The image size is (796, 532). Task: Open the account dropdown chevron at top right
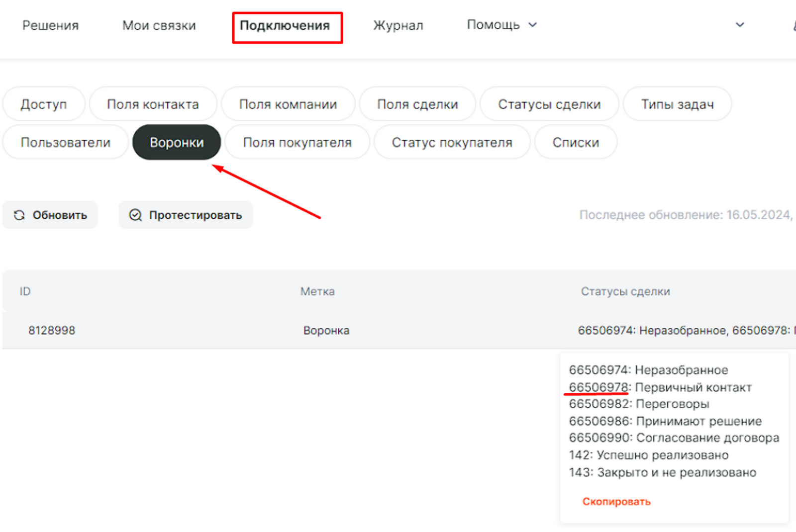[x=740, y=25]
